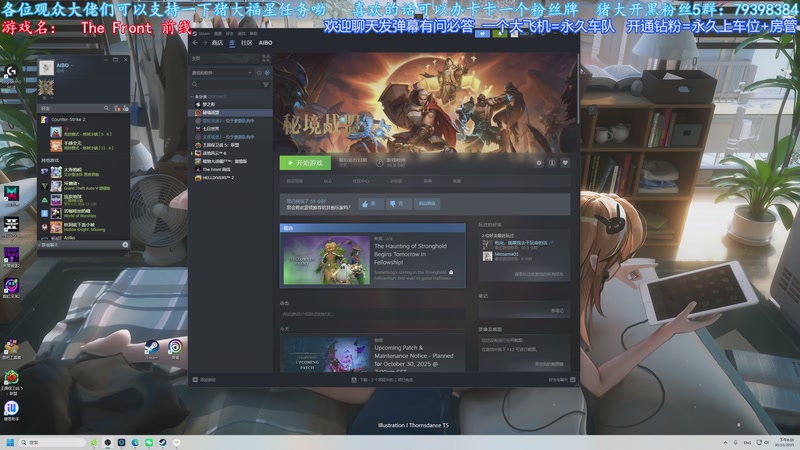Screen dimensions: 800x450
Task: Toggle the recent activity clock filter
Action: [259, 73]
